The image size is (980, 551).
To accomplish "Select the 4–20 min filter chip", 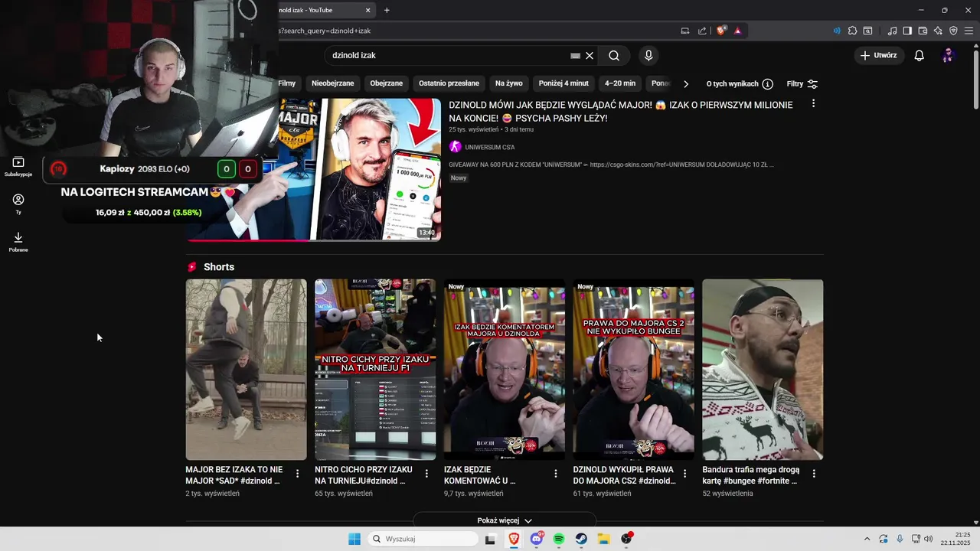I will point(620,83).
